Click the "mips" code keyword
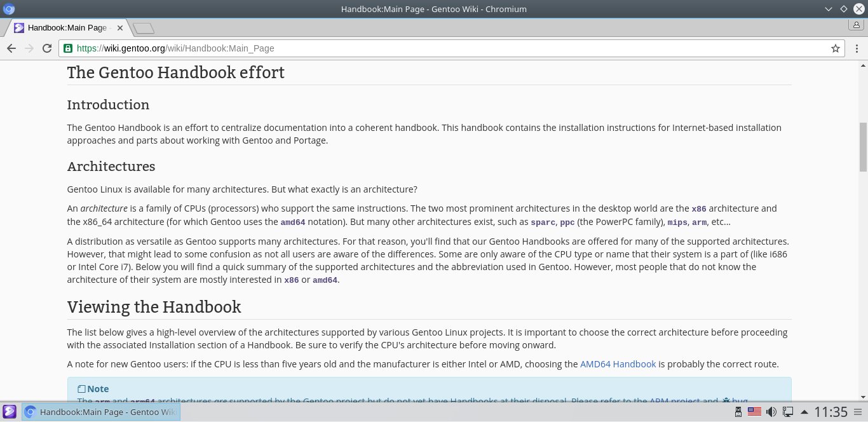The height and width of the screenshot is (422, 868). click(x=677, y=222)
